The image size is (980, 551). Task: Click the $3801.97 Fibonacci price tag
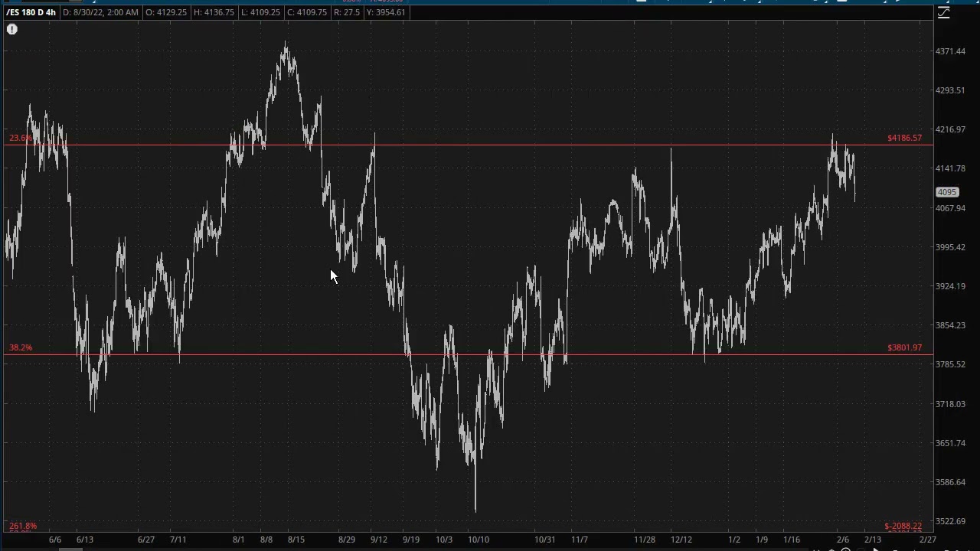click(904, 347)
